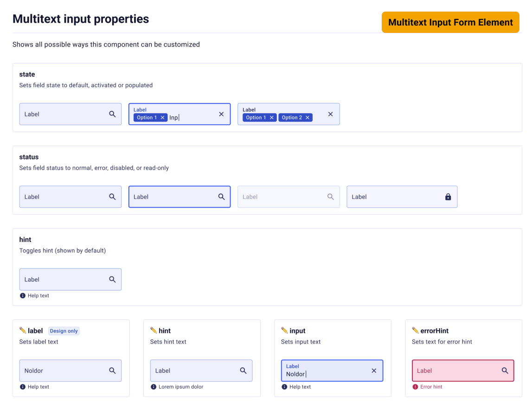Remove the Option 2 chip from the populated field

tap(307, 117)
